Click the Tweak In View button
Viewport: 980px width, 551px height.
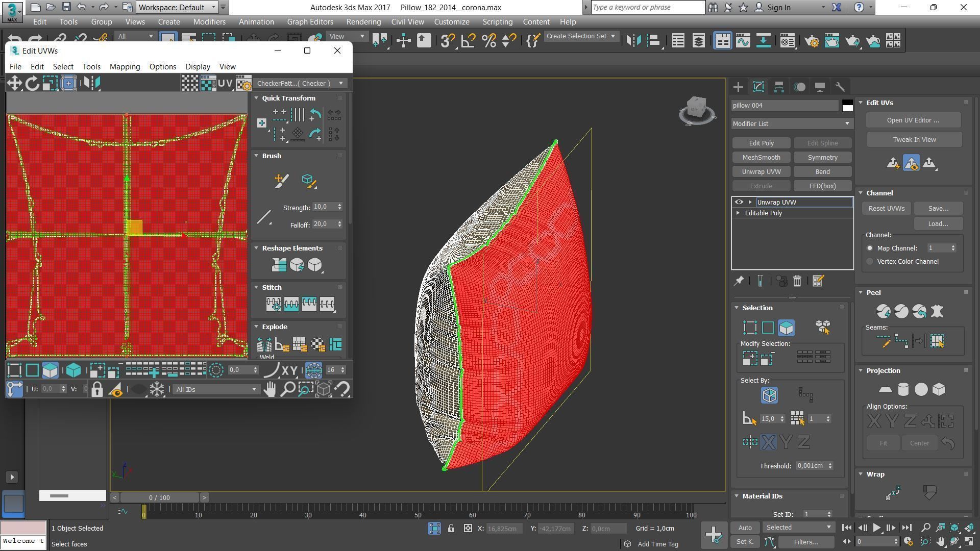pyautogui.click(x=914, y=139)
